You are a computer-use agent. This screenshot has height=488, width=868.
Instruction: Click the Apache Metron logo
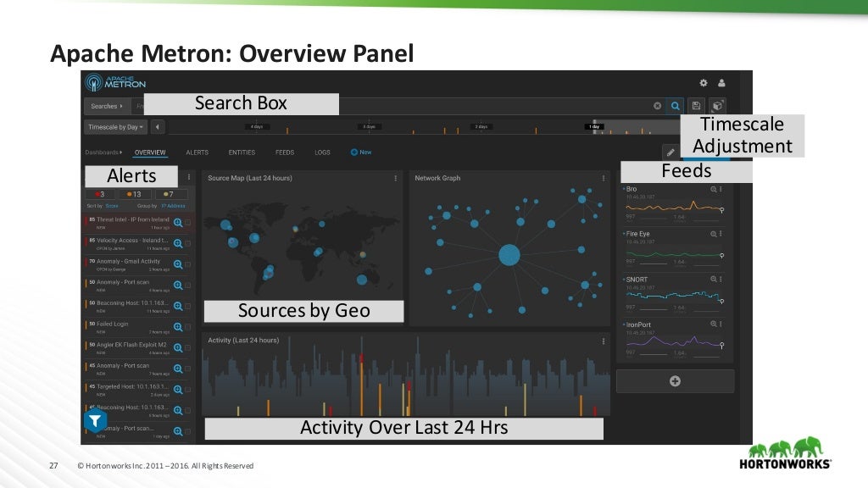coord(115,83)
